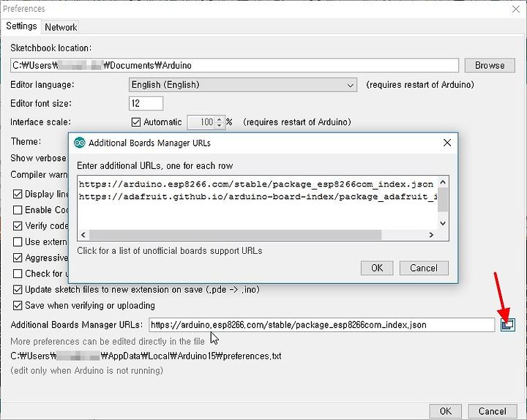The height and width of the screenshot is (420, 527).
Task: Toggle Automatic interface scale checkbox
Action: pos(136,122)
